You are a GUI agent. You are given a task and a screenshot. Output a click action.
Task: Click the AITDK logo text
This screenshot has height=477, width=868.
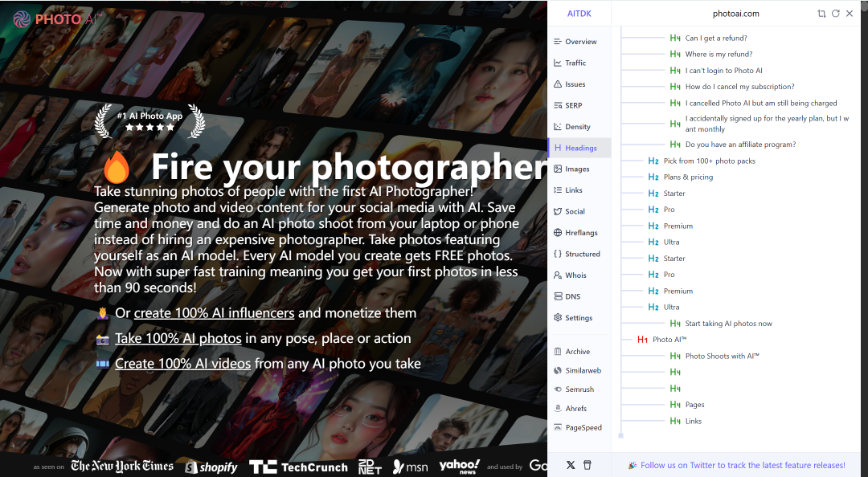[579, 14]
